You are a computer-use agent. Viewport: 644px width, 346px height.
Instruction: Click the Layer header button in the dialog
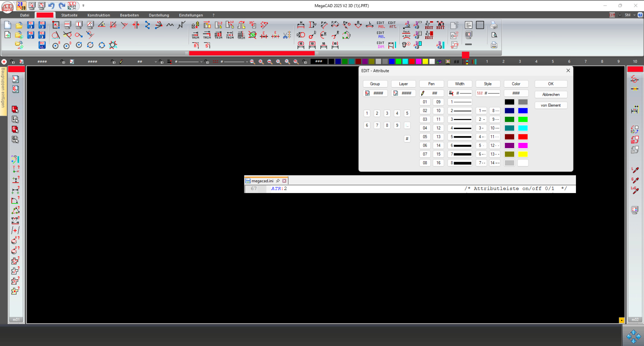(x=403, y=84)
